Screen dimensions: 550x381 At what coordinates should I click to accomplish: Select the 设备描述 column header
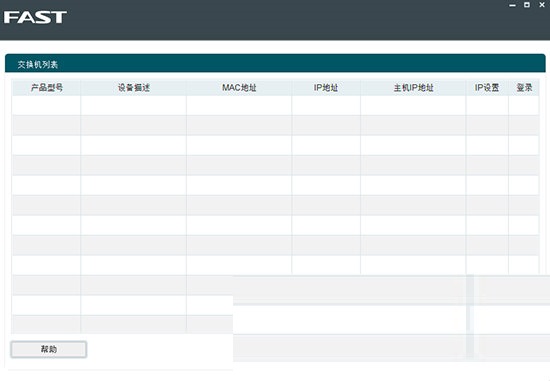point(134,88)
